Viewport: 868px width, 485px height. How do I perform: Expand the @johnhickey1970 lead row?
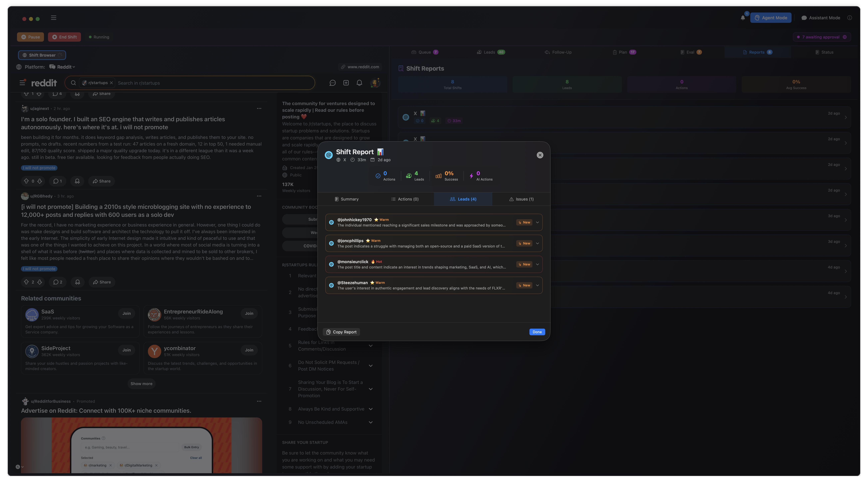click(x=537, y=223)
